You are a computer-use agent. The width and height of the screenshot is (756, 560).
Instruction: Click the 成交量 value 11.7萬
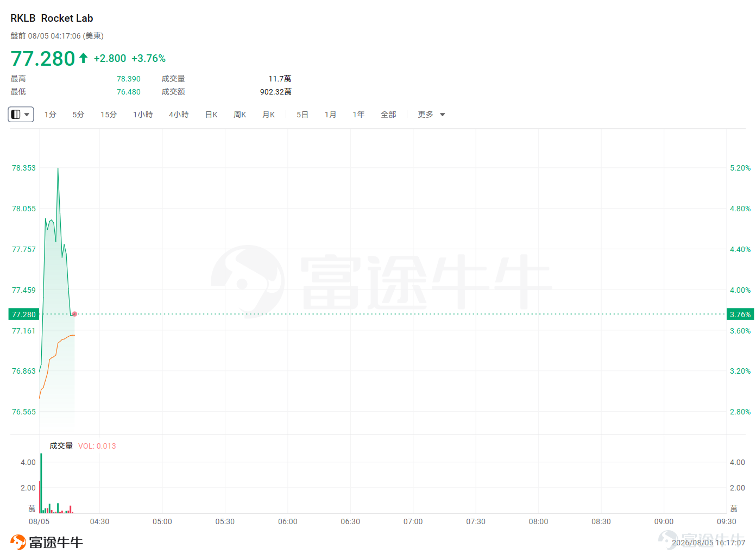280,79
